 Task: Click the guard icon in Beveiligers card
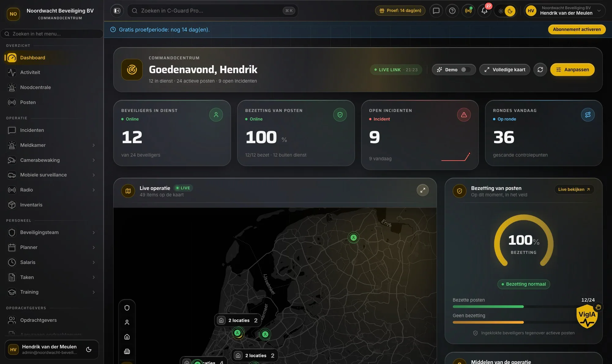click(x=216, y=115)
